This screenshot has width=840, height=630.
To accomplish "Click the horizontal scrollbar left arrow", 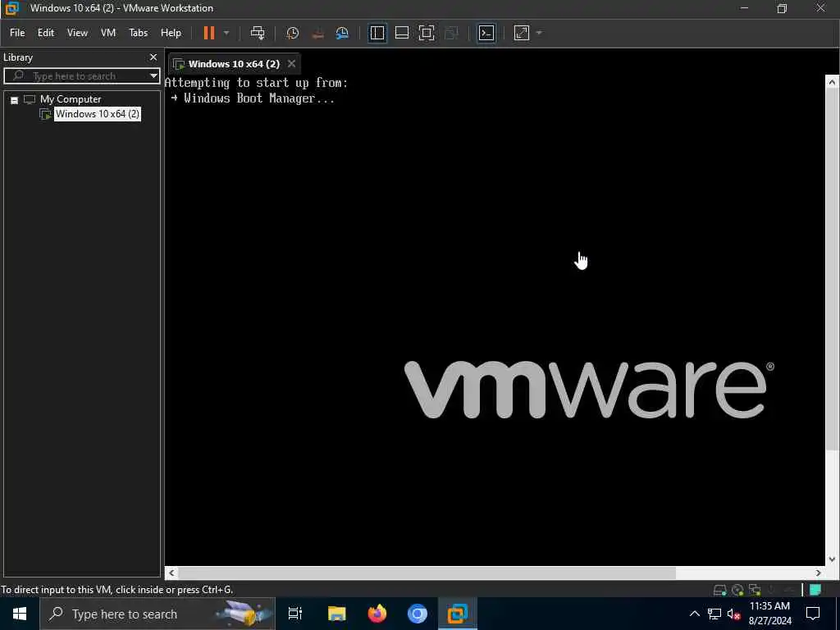I will click(171, 573).
